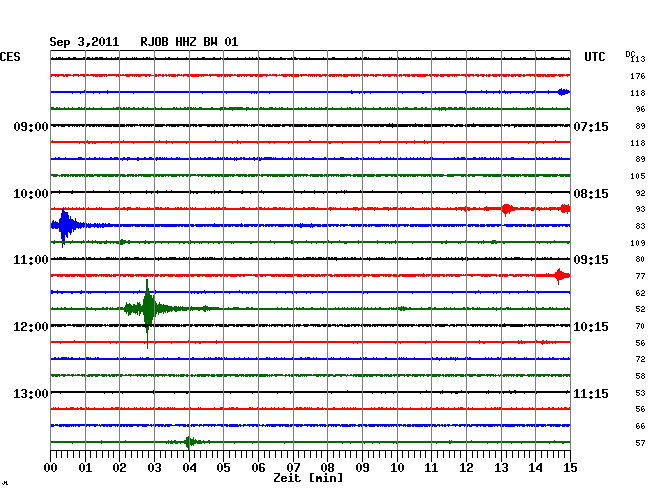
Task: Click the '15' minute axis label
Action: [570, 467]
